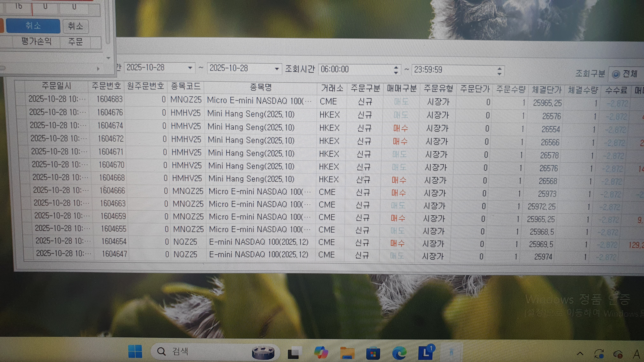Sort by the 수수료 column header
Image resolution: width=644 pixels, height=362 pixels.
[616, 90]
